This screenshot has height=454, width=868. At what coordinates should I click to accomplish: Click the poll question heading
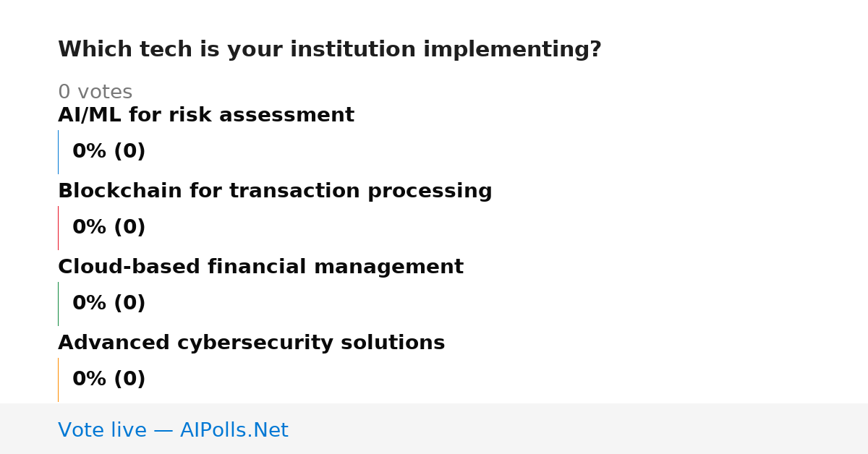point(330,50)
